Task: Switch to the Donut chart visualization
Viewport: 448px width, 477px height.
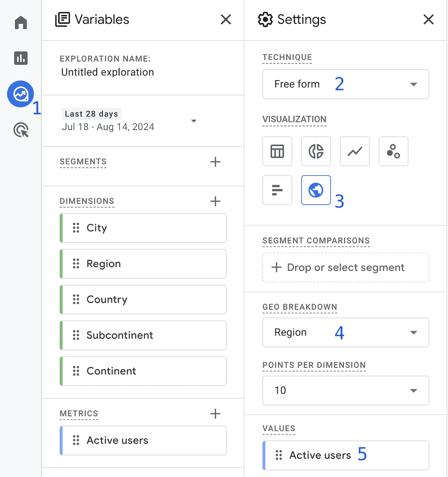Action: (316, 151)
